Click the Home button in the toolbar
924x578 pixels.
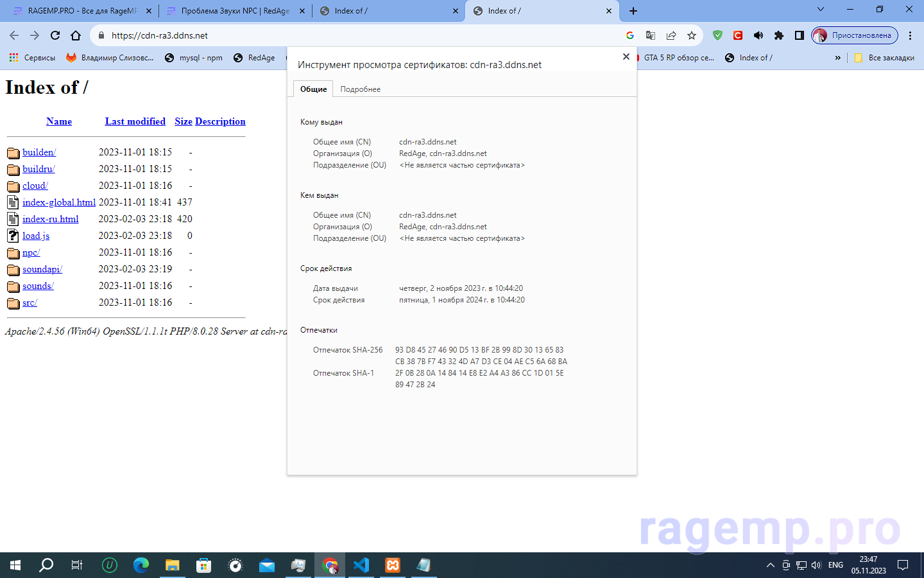tap(76, 35)
